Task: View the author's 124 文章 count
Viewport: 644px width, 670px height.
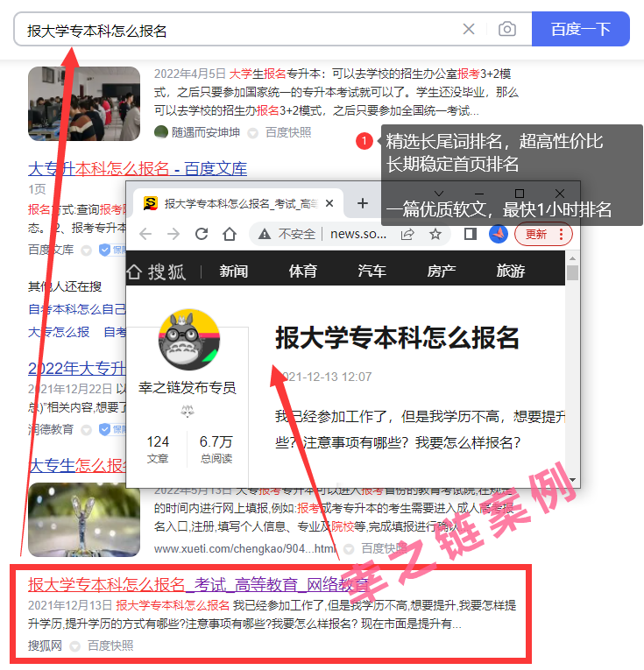Action: coord(158,448)
